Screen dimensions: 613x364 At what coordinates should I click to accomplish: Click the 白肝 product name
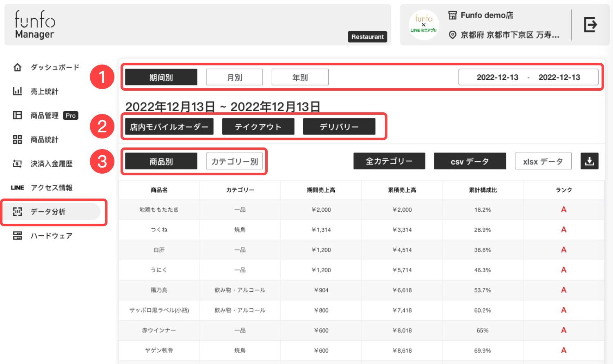click(159, 250)
